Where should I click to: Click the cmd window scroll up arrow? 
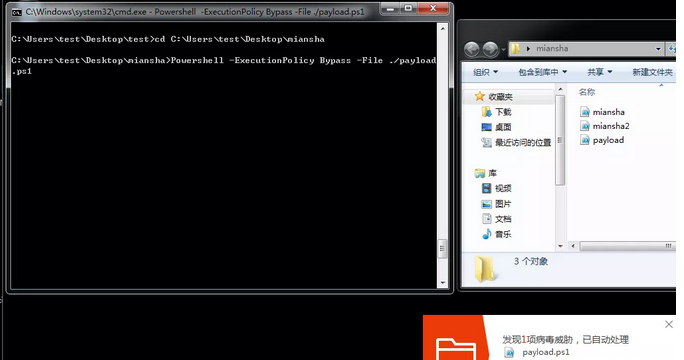[442, 29]
